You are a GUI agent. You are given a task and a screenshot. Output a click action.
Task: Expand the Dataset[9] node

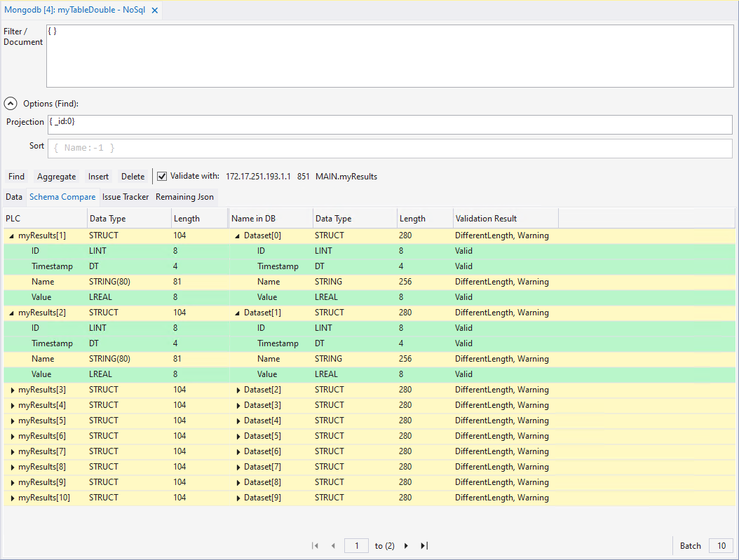click(x=238, y=498)
